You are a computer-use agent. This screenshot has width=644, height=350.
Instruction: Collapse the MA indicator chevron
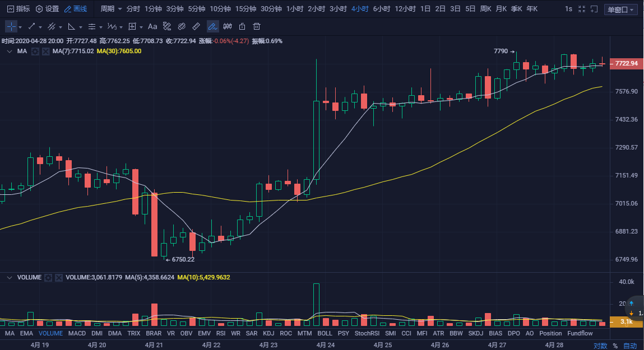[10, 52]
